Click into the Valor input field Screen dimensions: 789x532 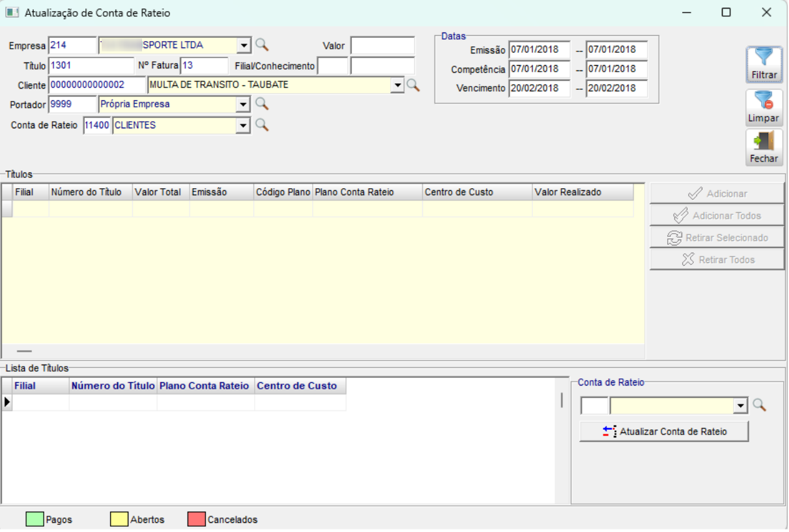pos(382,46)
